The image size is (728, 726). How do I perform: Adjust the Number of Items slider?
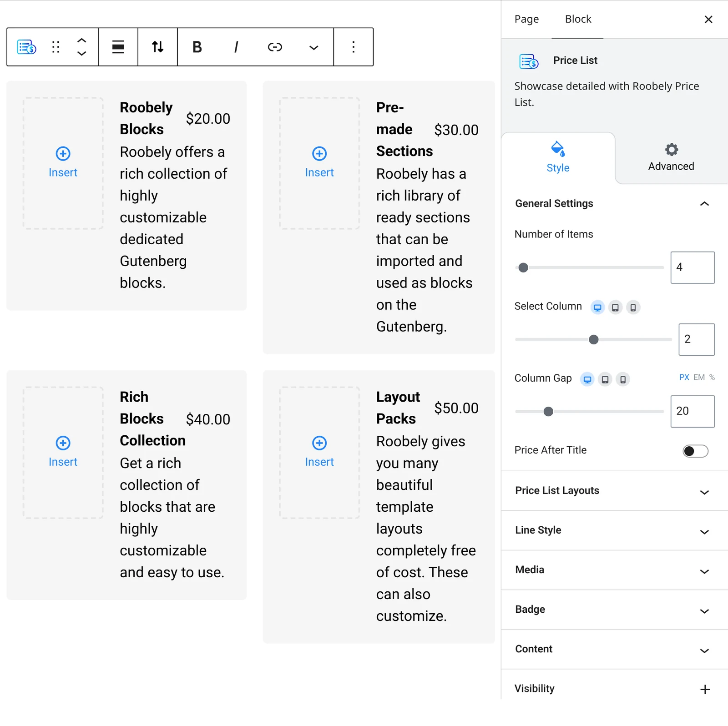tap(589, 267)
